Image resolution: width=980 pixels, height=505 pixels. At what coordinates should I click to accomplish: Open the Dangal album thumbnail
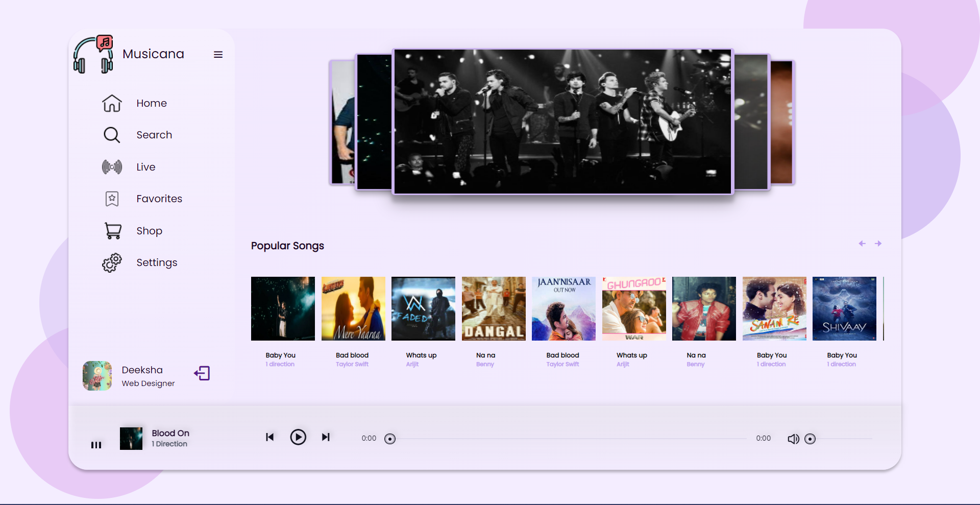click(x=493, y=308)
